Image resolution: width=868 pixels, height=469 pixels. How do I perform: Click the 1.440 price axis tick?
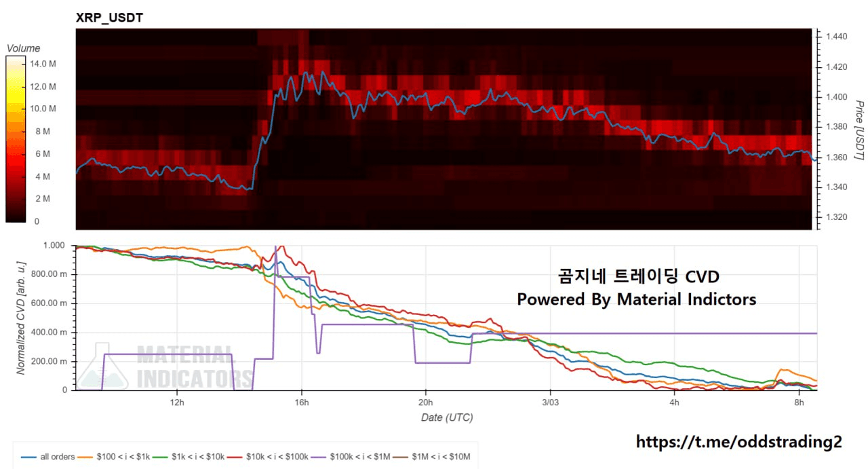(x=837, y=37)
